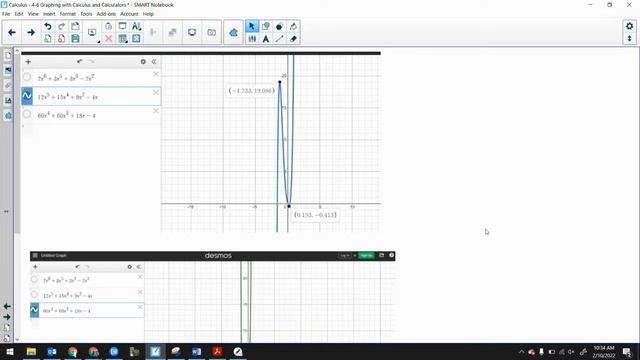The image size is (640, 360).
Task: Choose the Text tool
Action: [266, 39]
